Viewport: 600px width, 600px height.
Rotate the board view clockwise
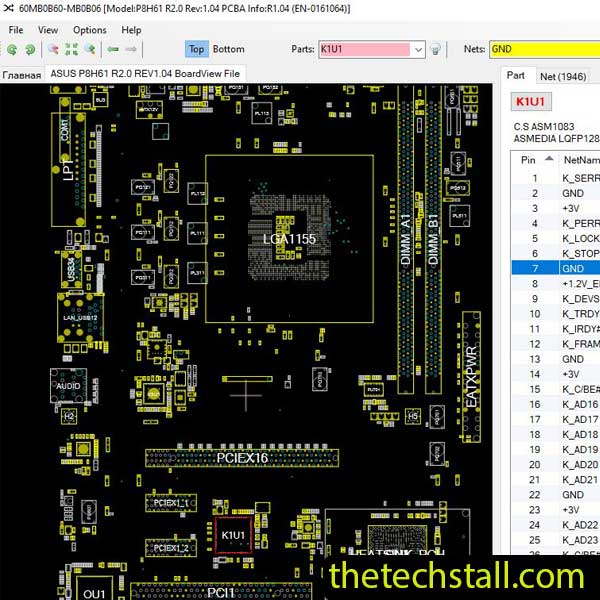[30, 49]
